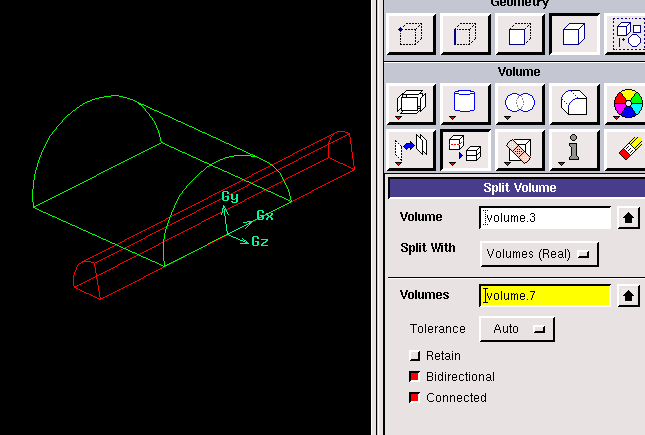
Task: Click the Delete Volumes eraser icon
Action: click(628, 150)
